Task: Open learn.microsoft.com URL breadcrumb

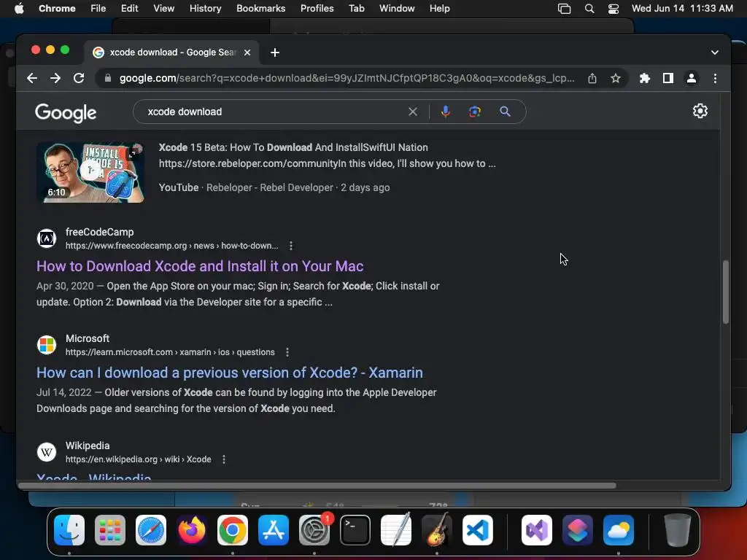Action: click(x=170, y=352)
